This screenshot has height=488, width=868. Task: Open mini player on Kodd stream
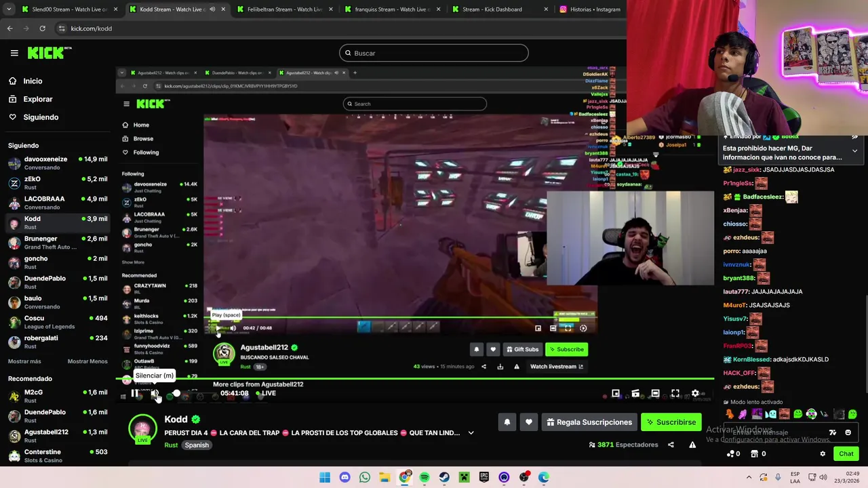[616, 394]
